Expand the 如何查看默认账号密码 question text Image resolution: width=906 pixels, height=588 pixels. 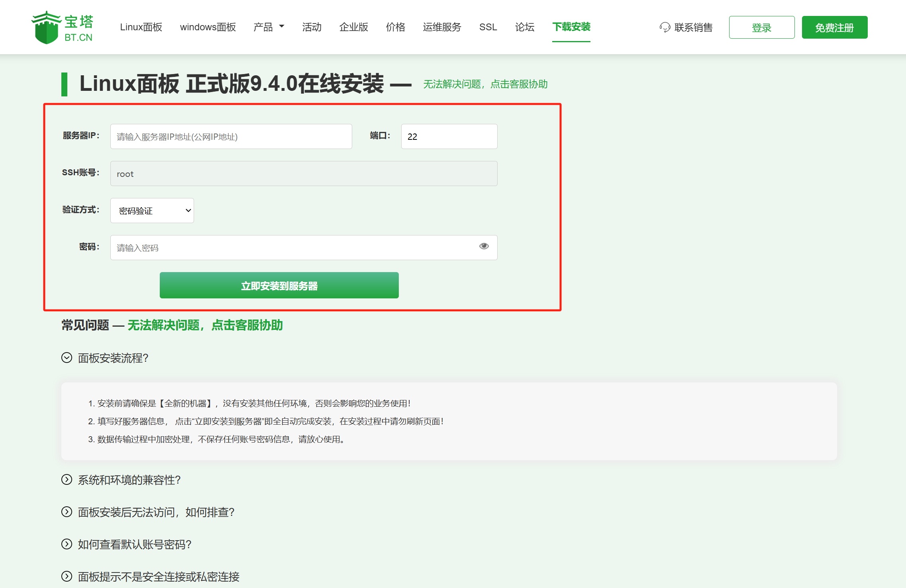tap(135, 544)
